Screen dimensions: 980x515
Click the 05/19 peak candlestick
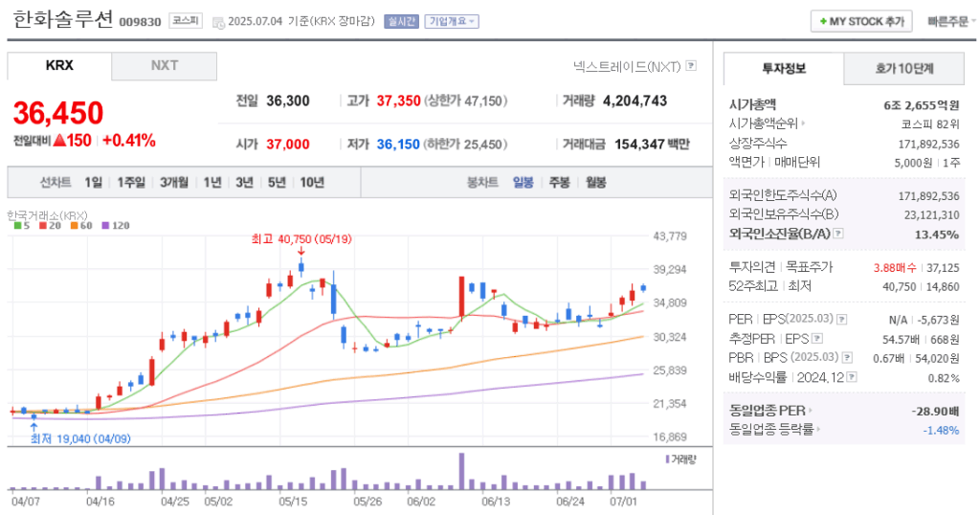point(301,267)
